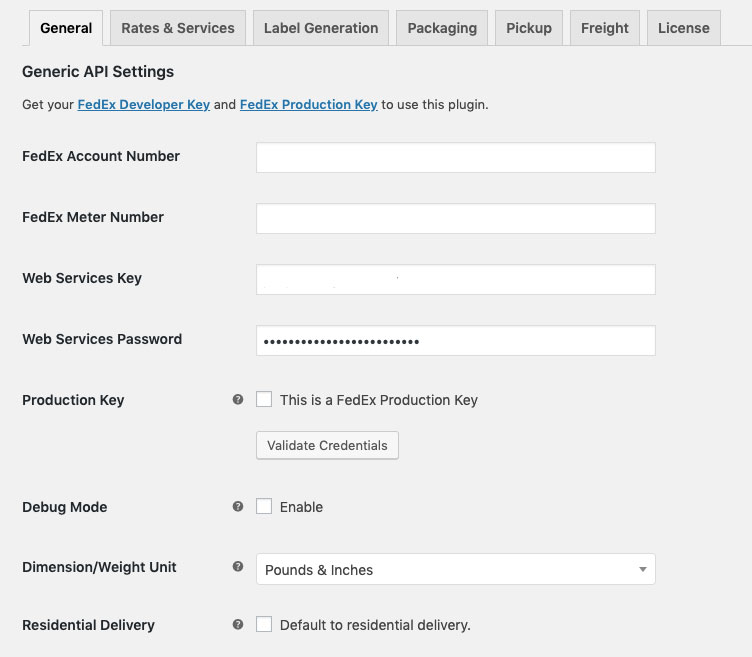Open the License tab
Viewport: 752px width, 657px height.
coord(684,28)
